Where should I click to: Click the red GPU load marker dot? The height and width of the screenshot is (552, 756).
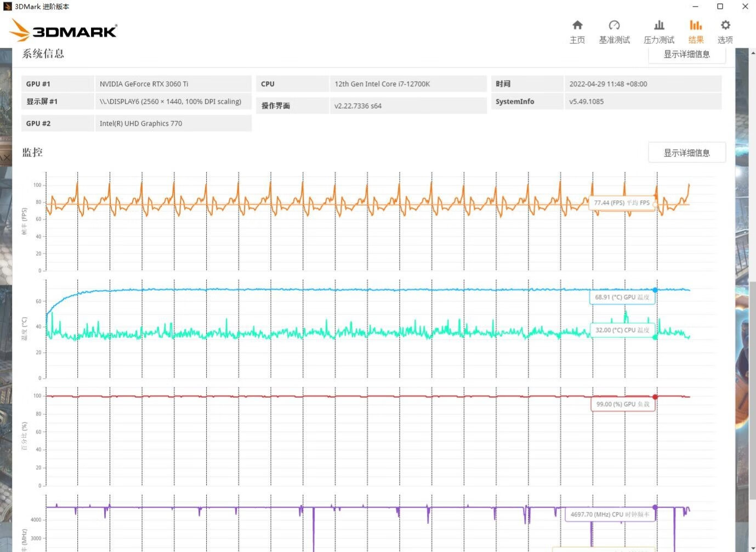point(655,397)
